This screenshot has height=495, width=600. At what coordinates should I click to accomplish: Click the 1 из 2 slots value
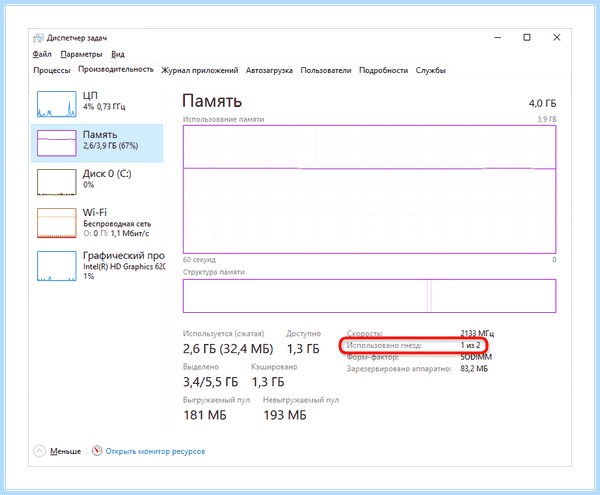470,345
